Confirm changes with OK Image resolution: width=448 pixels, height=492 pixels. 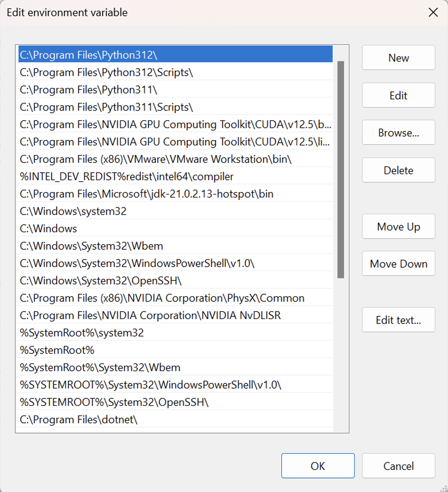pos(318,466)
